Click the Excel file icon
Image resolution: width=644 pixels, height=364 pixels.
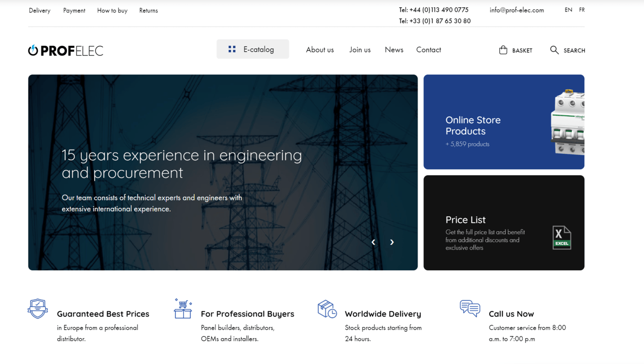[561, 238]
